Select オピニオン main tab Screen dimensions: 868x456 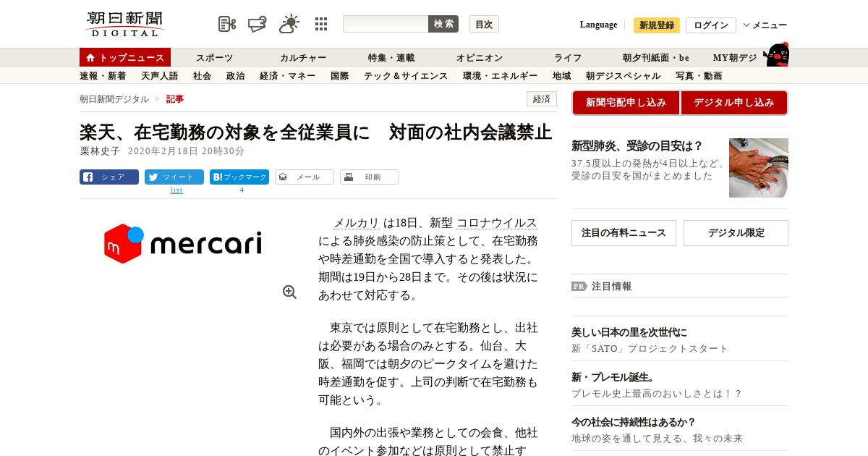click(480, 58)
